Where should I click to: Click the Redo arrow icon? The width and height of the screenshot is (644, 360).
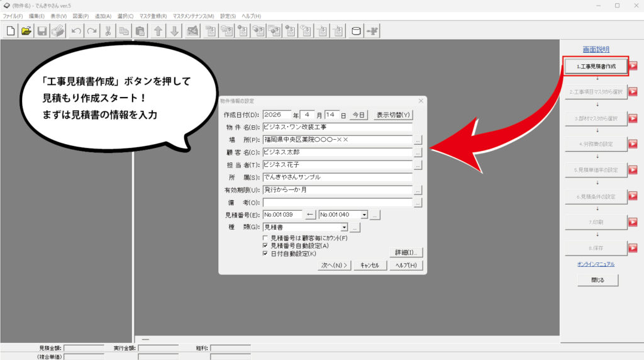tap(92, 31)
